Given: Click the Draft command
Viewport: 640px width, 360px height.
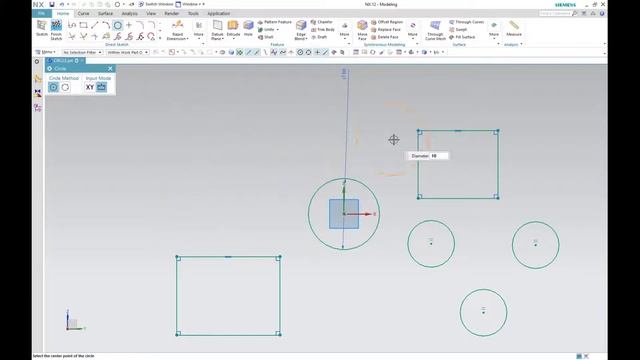Looking at the screenshot, I should (x=319, y=37).
